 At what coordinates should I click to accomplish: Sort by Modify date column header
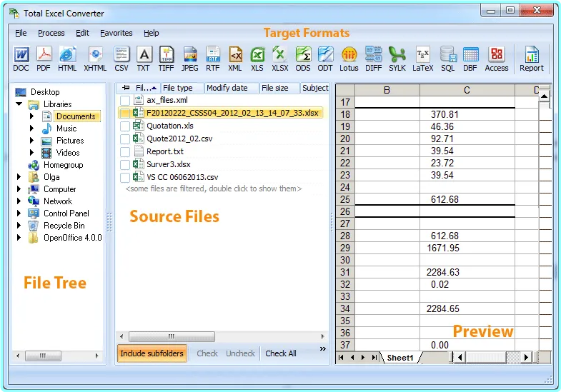[x=231, y=88]
